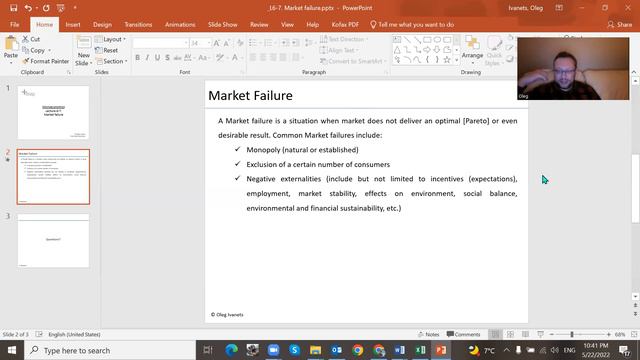Select star shape in gallery
This screenshot has height=360, width=640.
click(447, 60)
